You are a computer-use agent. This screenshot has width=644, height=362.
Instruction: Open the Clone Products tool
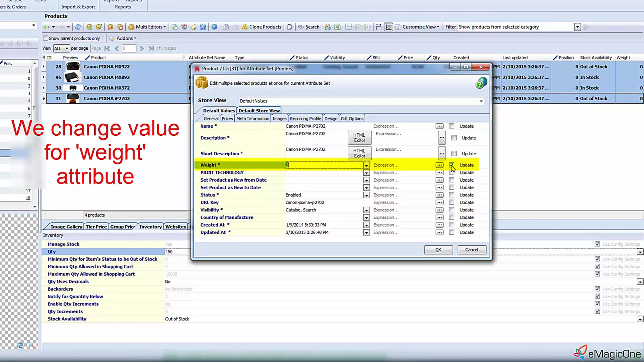click(262, 27)
